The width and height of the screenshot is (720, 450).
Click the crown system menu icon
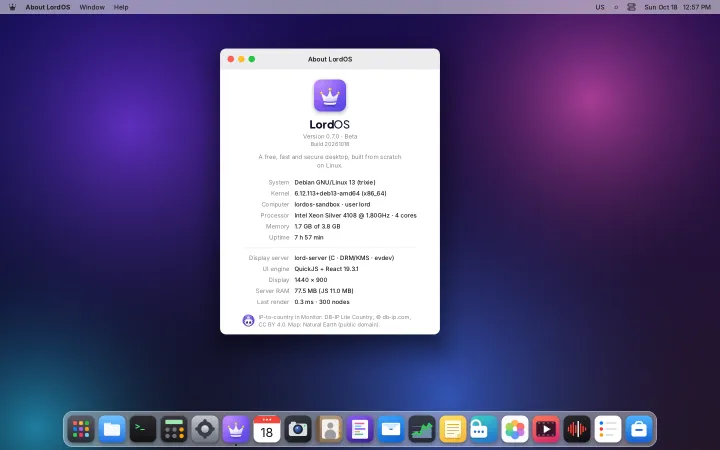click(12, 7)
